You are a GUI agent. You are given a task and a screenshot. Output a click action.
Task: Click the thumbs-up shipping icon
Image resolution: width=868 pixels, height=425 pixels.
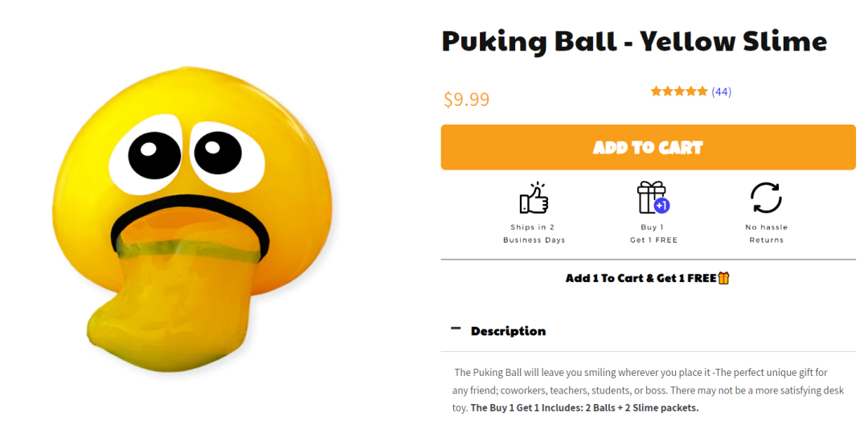534,198
